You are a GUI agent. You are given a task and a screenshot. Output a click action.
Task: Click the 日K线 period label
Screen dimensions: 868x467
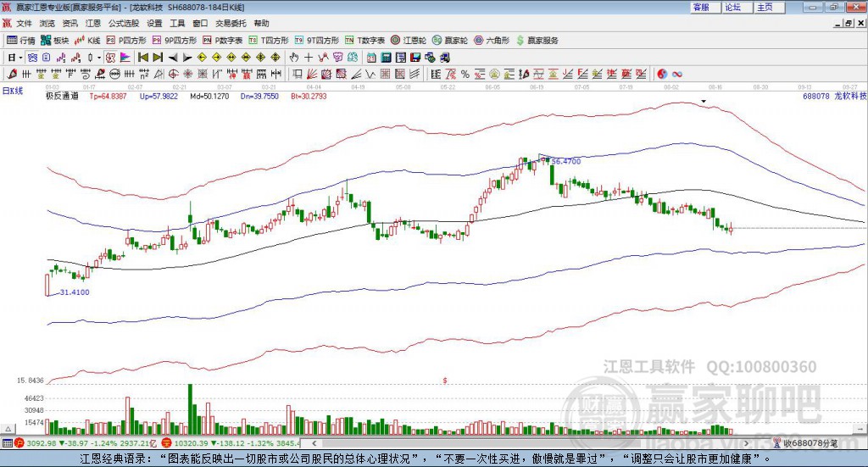click(x=13, y=92)
